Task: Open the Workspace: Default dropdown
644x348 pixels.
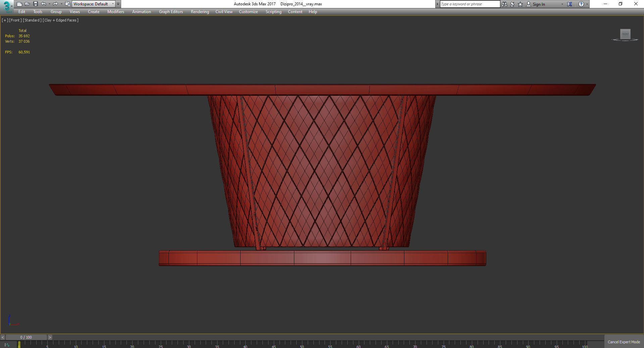Action: (x=94, y=4)
